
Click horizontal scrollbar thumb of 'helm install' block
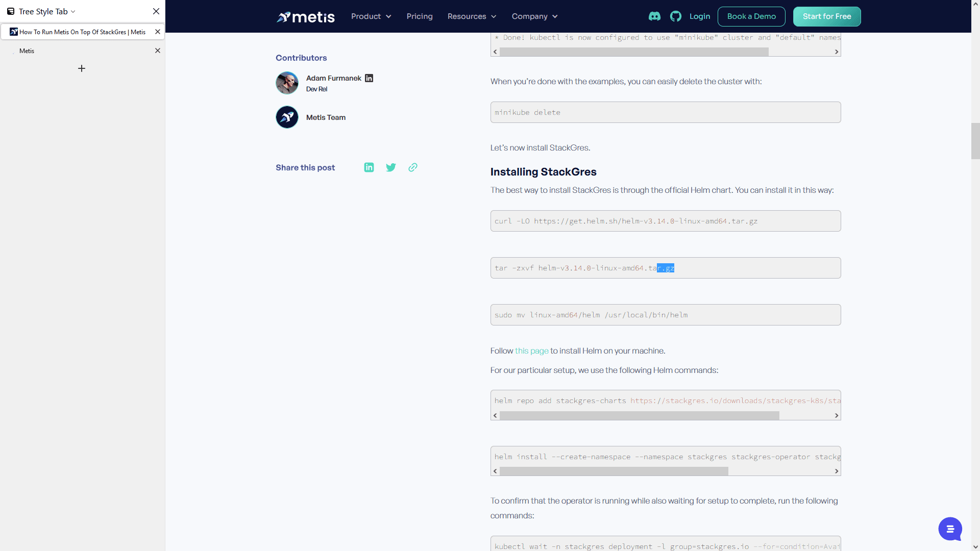614,471
